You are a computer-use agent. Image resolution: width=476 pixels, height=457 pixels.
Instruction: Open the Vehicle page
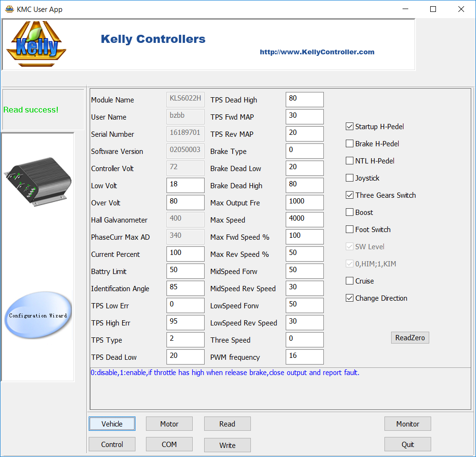pos(112,424)
